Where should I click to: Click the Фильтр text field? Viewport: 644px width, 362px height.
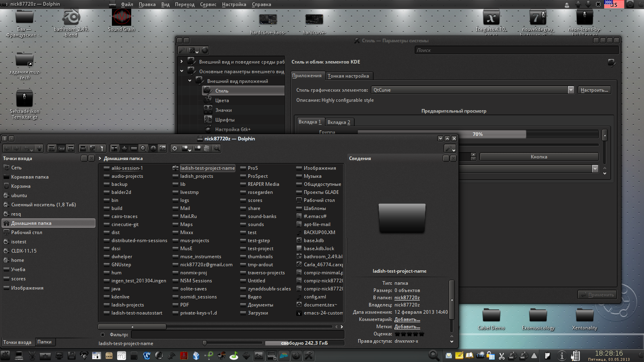tap(237, 335)
